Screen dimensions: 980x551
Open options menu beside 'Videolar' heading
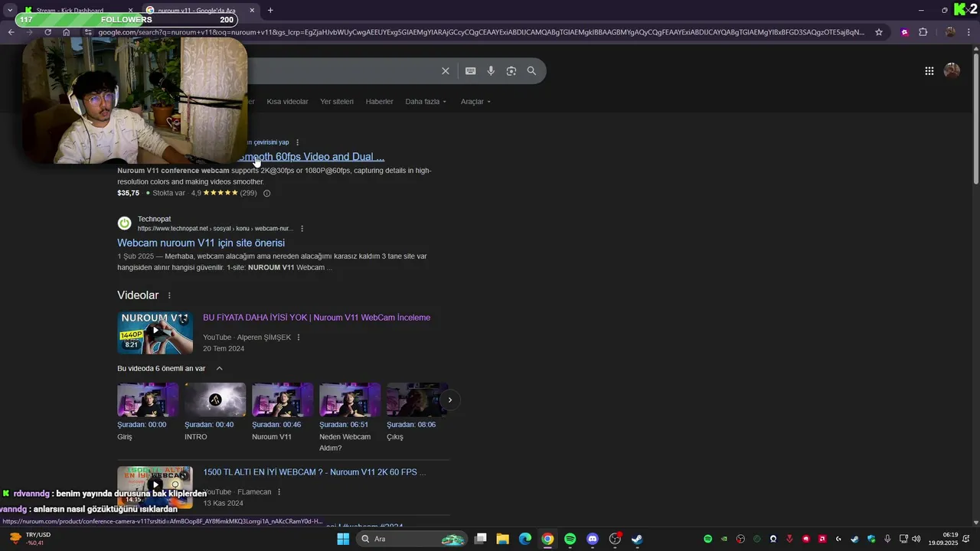[169, 295]
